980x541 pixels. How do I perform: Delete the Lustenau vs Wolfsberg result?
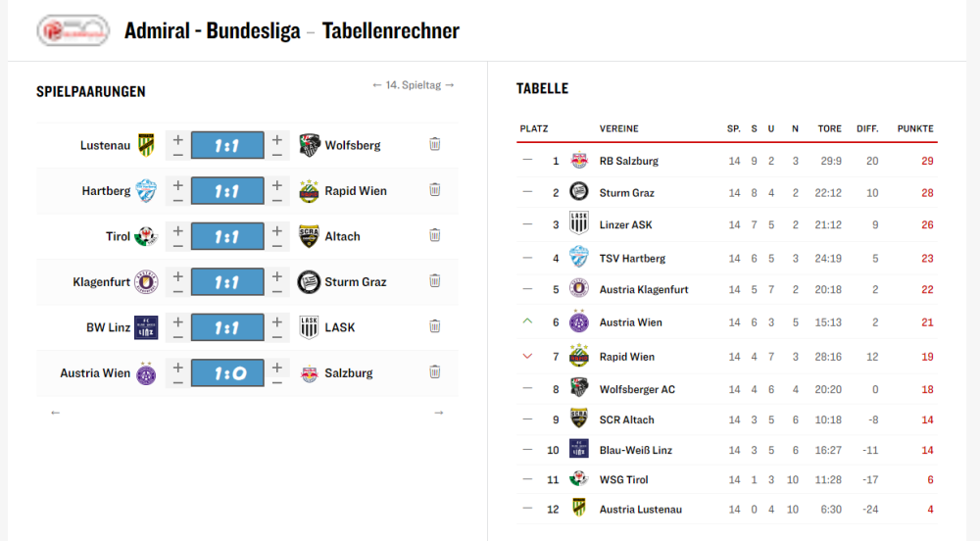coord(434,145)
